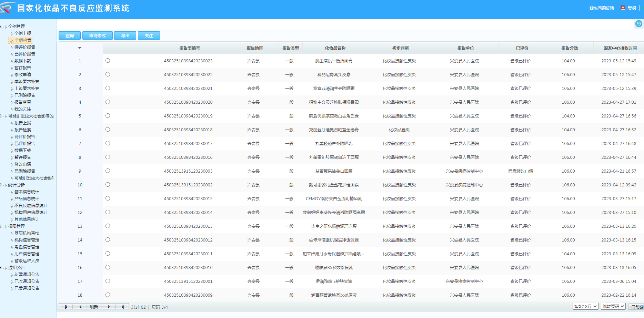Click the system logo in the header
Screen dimensions: 644x318
point(8,8)
